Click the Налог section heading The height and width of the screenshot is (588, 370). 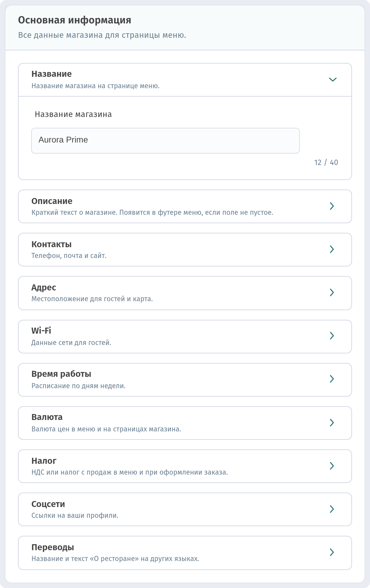[x=44, y=461]
